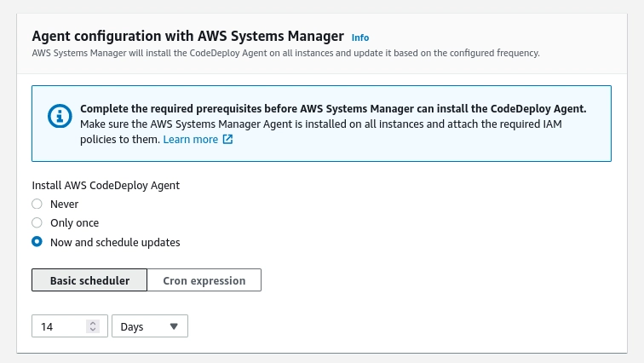Switch to the Basic scheduler tab
Viewport: 644px width, 363px height.
coord(89,280)
